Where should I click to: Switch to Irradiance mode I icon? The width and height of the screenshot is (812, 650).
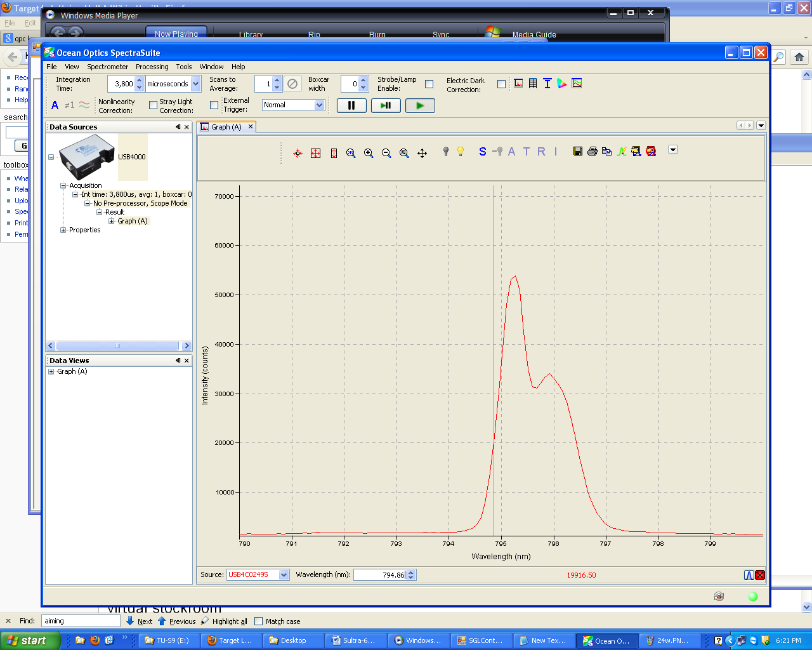point(556,151)
